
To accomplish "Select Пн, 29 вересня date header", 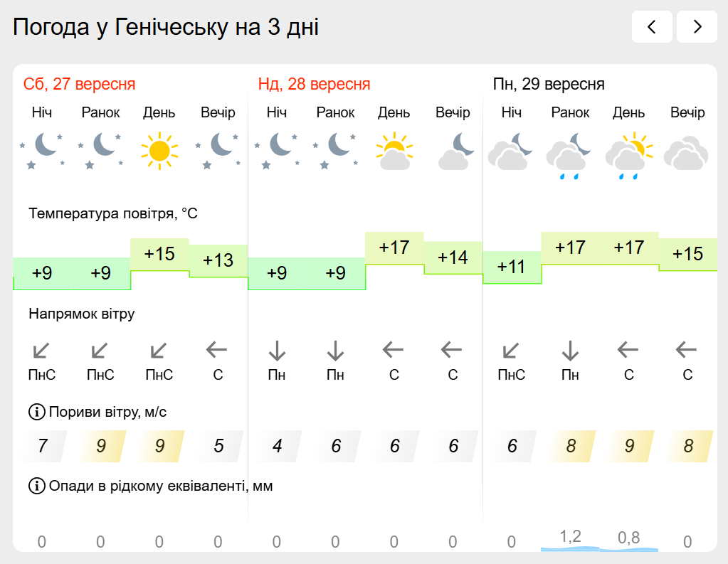I will click(549, 84).
